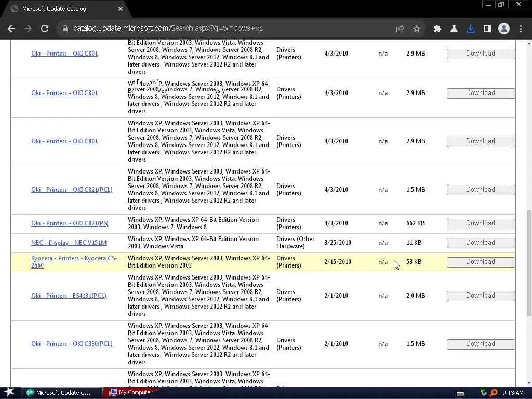Show browser downloads list
The image size is (532, 399).
(x=471, y=29)
